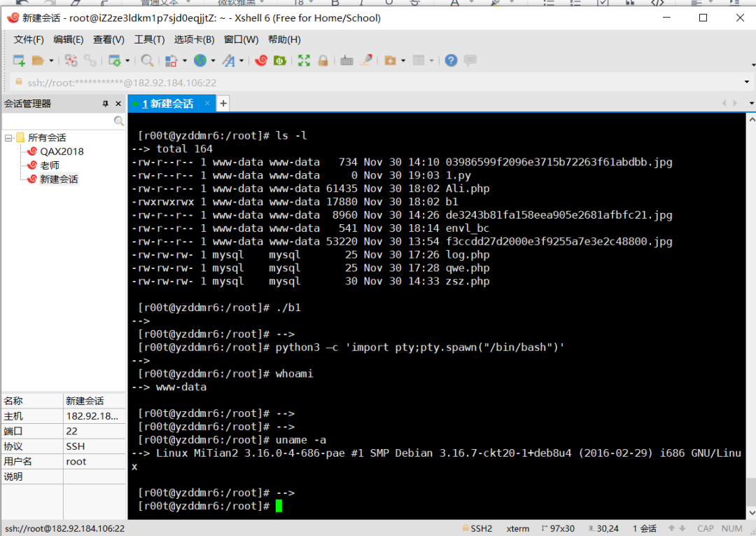Screen dimensions: 756x536
Task: Expand the address bar dropdown arrow
Action: 747,82
